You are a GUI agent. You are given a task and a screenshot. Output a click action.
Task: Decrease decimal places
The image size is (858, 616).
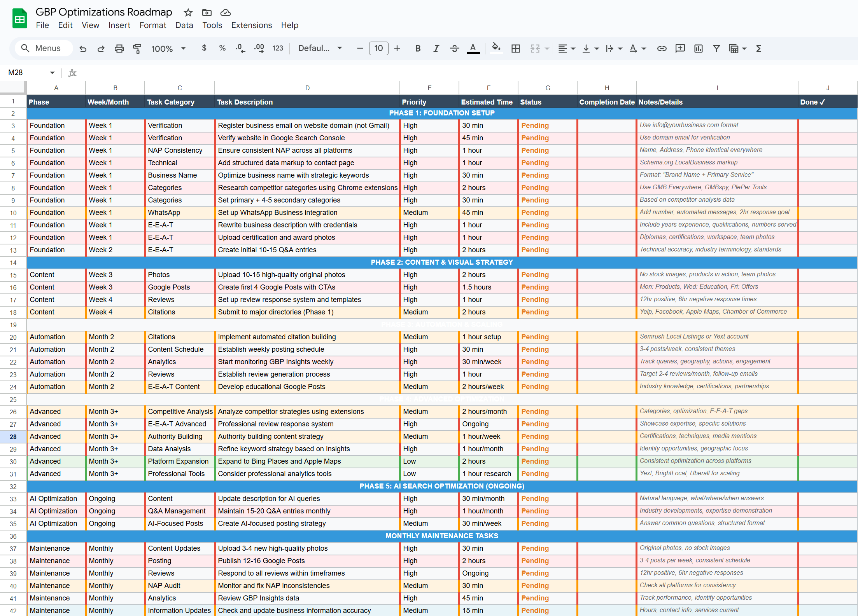click(x=240, y=48)
